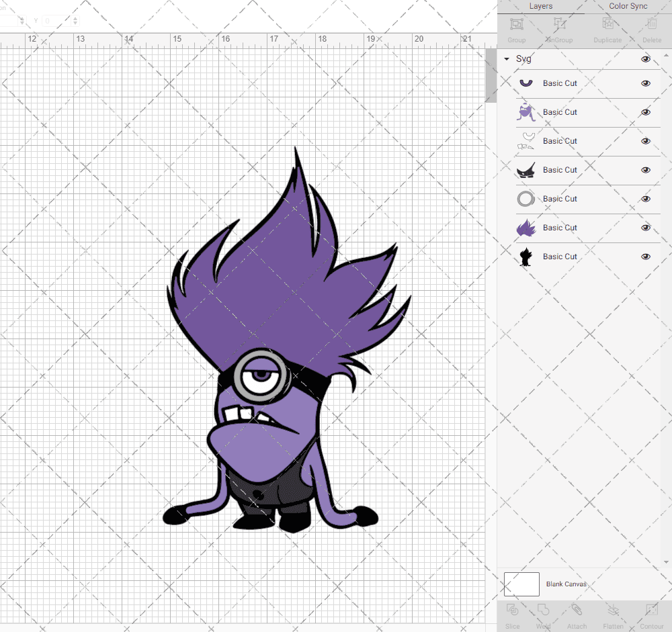This screenshot has height=632, width=672.
Task: Select the Slice tool
Action: coord(513,610)
